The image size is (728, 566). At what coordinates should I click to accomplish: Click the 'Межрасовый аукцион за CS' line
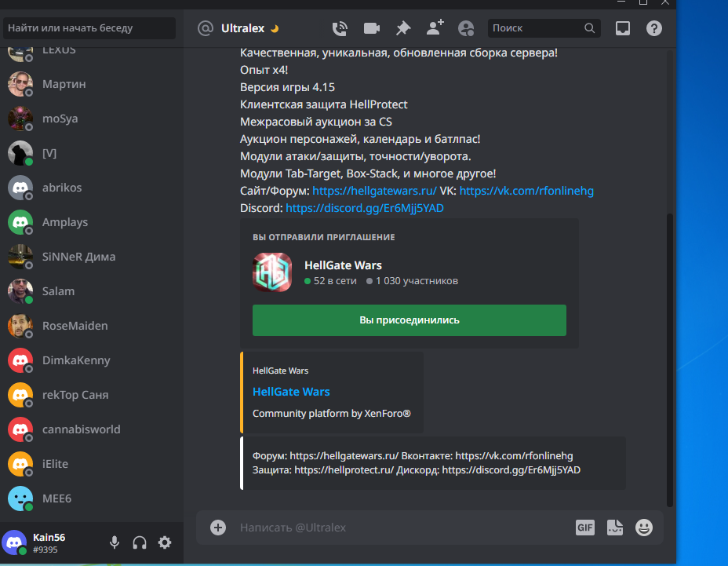pos(316,121)
